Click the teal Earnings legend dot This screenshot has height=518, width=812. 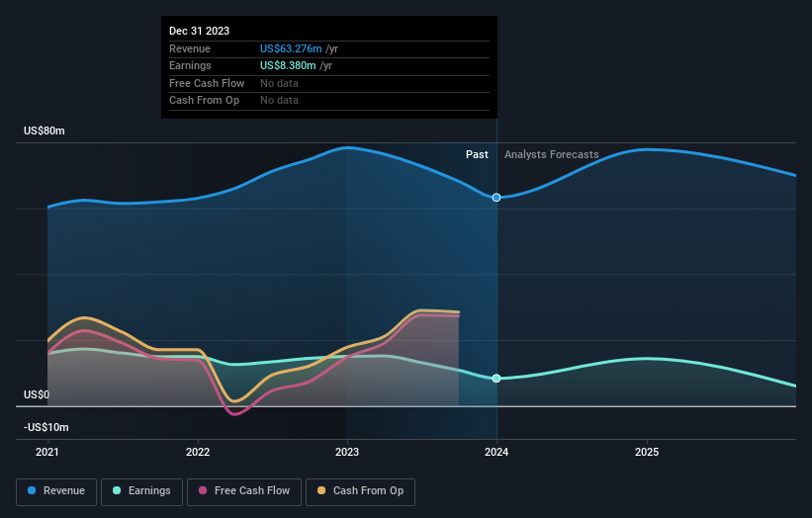pyautogui.click(x=117, y=490)
